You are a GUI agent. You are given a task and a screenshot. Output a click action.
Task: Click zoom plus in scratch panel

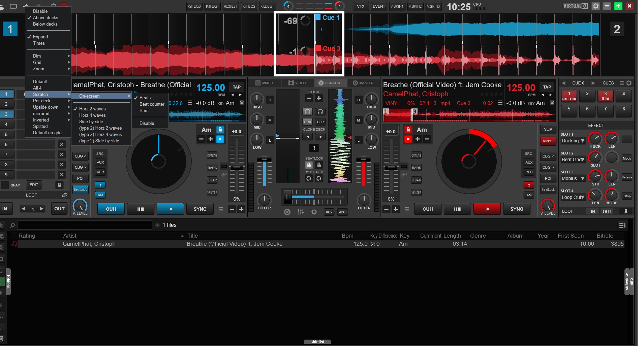[x=319, y=98]
